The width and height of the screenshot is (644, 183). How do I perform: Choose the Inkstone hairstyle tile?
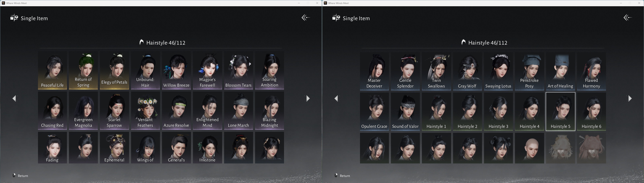click(x=207, y=148)
